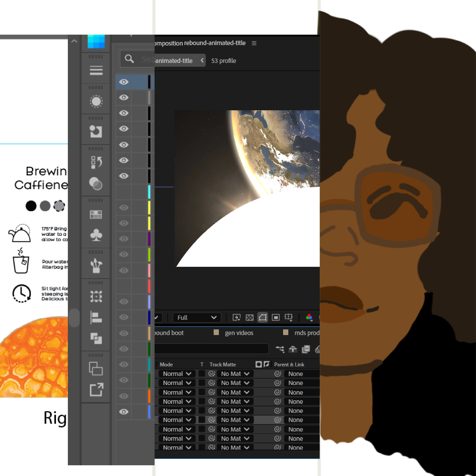The height and width of the screenshot is (476, 476).
Task: Hide the selected top layer eye
Action: pyautogui.click(x=124, y=82)
